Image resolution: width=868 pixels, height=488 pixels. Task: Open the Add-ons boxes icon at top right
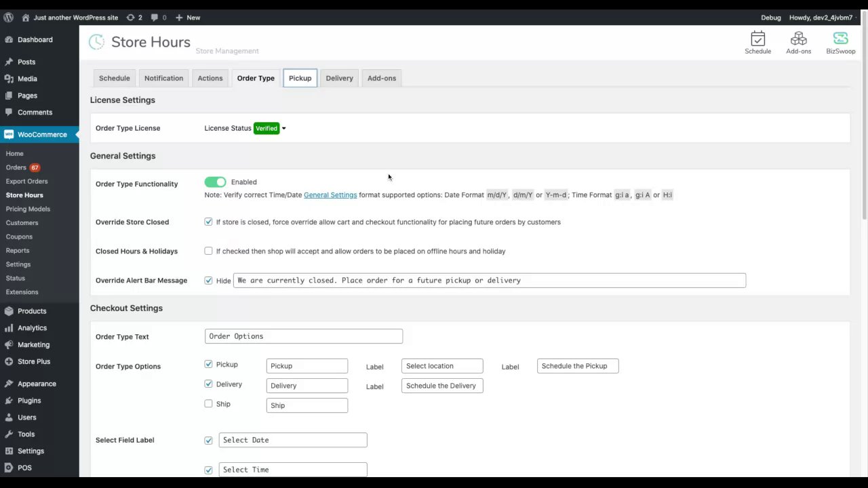tap(798, 39)
